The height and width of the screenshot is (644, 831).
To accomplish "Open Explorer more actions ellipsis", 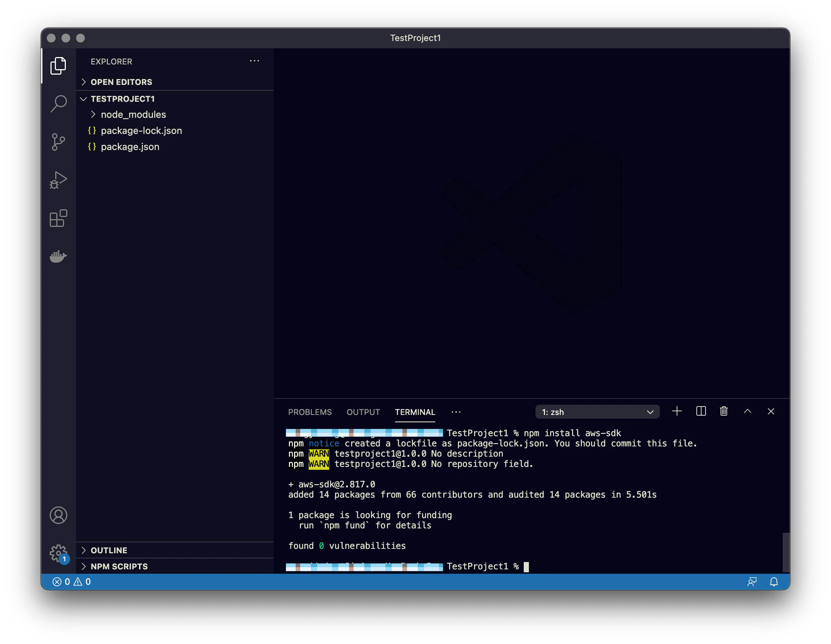I will pyautogui.click(x=255, y=61).
